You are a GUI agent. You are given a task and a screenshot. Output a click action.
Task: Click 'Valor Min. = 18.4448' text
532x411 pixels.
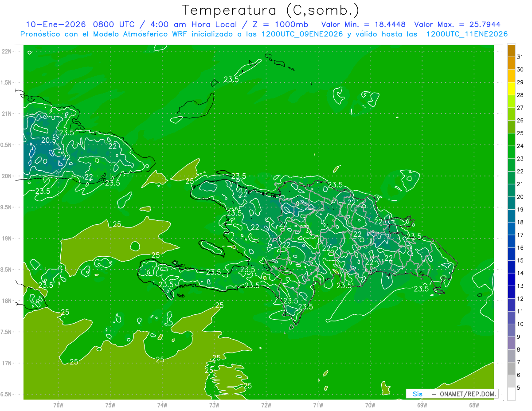point(364,24)
